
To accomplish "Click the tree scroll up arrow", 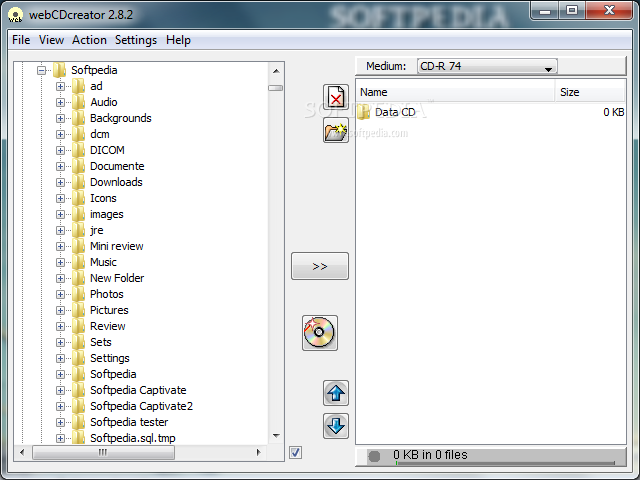I will (x=276, y=71).
